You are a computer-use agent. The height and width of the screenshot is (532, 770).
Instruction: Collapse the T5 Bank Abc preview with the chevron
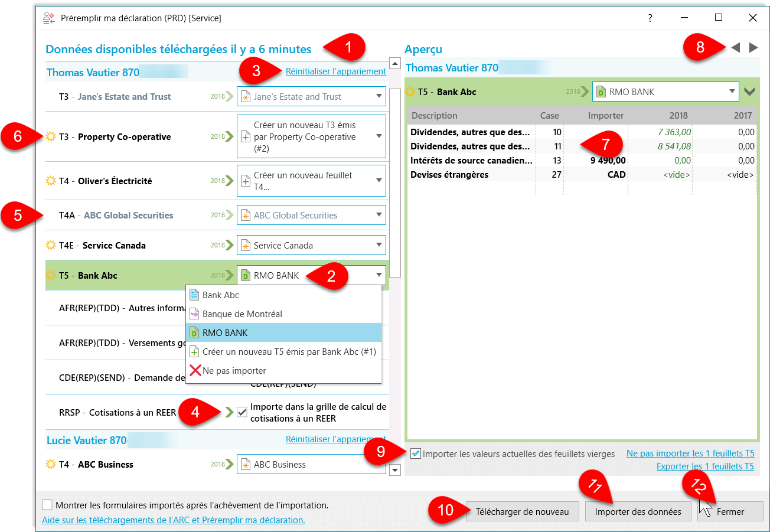click(749, 92)
